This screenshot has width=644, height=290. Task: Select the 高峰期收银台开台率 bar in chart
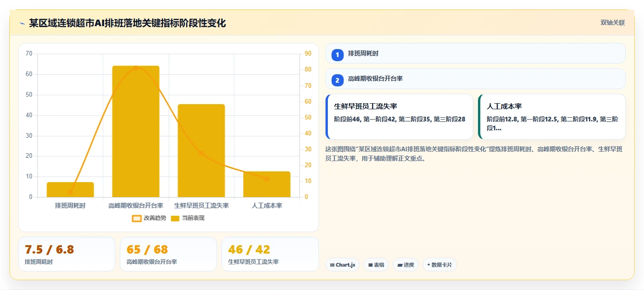click(x=136, y=132)
